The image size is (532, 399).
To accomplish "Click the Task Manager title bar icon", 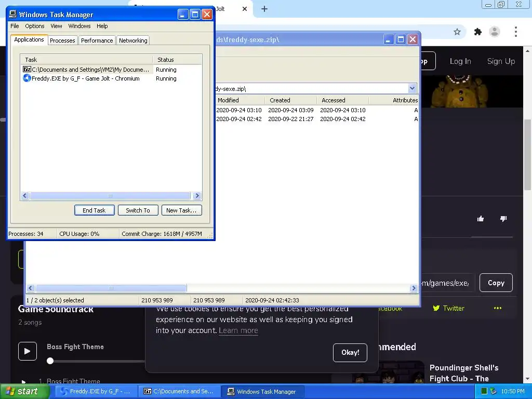I will pyautogui.click(x=13, y=14).
